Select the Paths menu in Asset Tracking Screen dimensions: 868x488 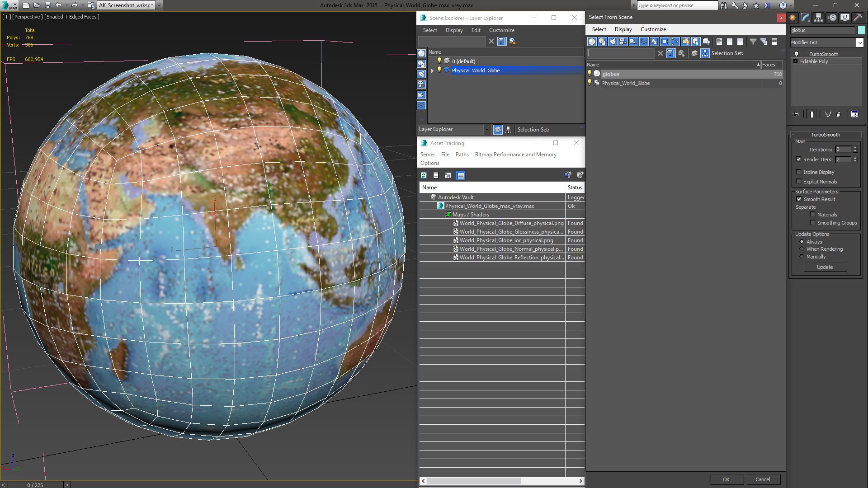[462, 155]
